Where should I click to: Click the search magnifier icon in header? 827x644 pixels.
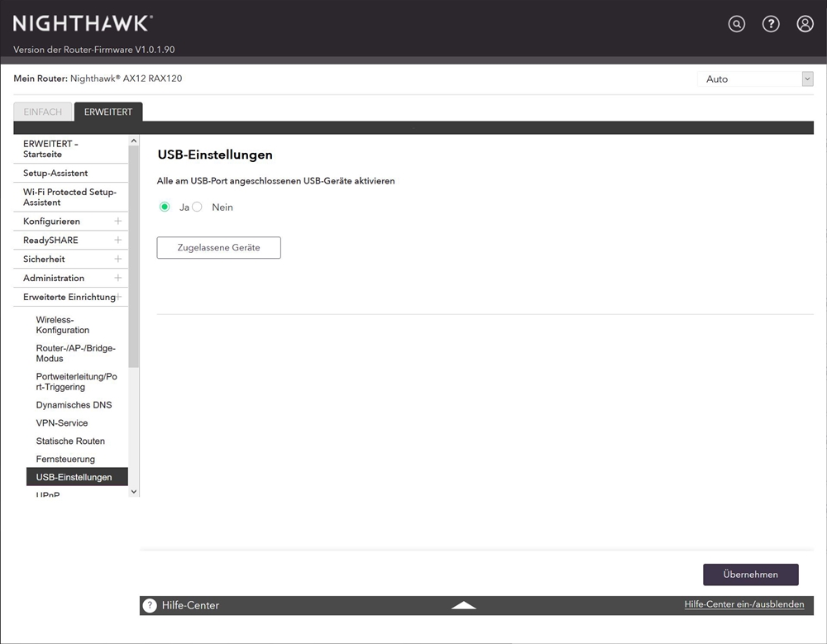[x=736, y=24]
